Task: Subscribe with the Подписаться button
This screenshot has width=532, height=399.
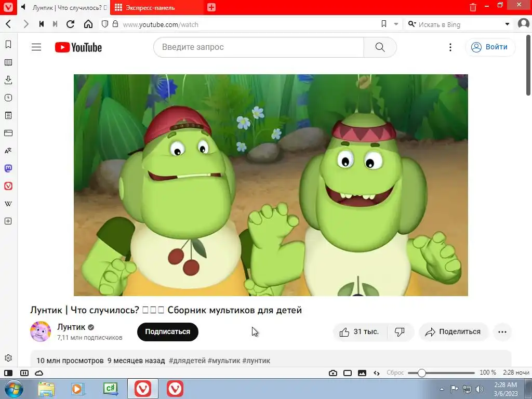Action: (x=168, y=332)
